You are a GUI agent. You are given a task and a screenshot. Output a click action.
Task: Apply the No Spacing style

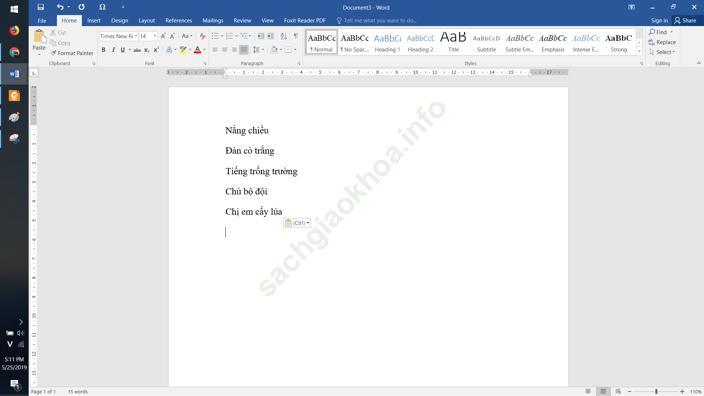[354, 42]
